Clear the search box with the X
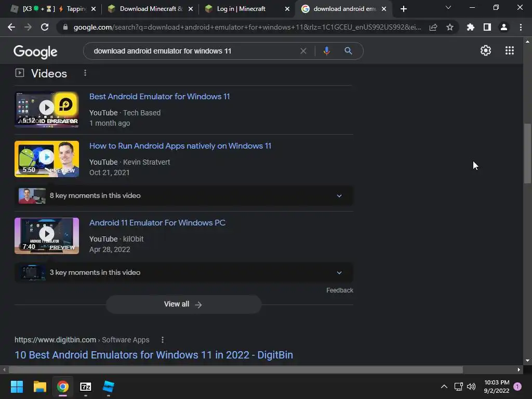This screenshot has width=532, height=399. coord(303,51)
